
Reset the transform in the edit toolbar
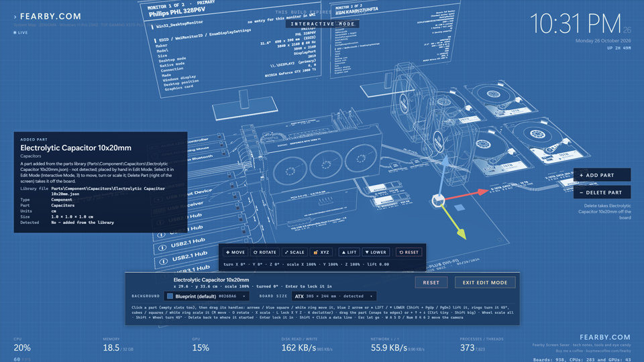pyautogui.click(x=409, y=253)
